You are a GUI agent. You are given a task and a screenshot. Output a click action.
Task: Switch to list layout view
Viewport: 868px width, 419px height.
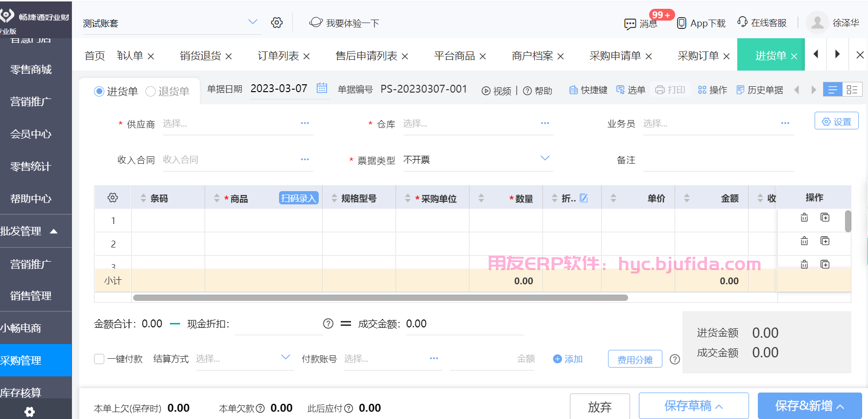click(832, 90)
